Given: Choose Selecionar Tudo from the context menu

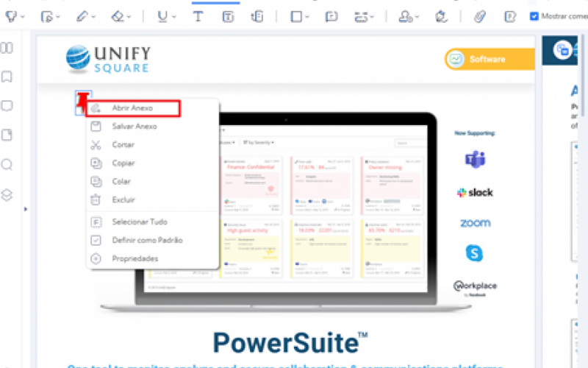Looking at the screenshot, I should pyautogui.click(x=153, y=222).
